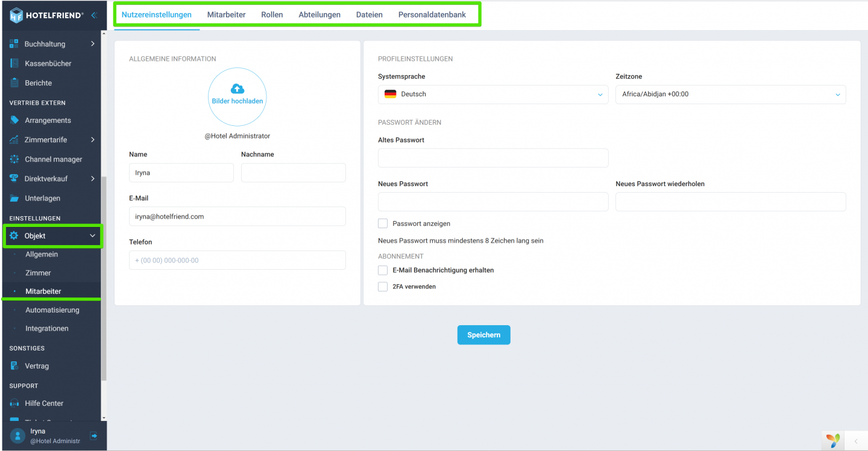Click the sidebar vertical scrollbar
The height and width of the screenshot is (451, 868).
(x=104, y=278)
